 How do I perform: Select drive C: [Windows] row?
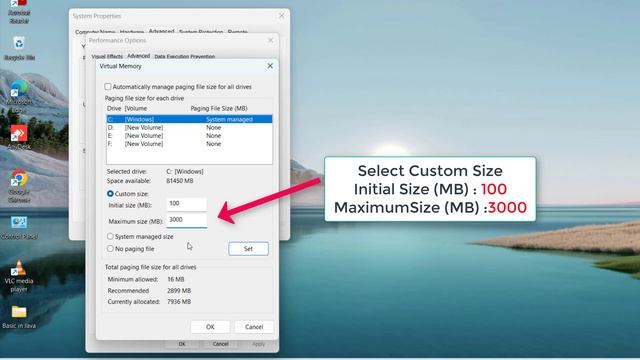point(189,119)
